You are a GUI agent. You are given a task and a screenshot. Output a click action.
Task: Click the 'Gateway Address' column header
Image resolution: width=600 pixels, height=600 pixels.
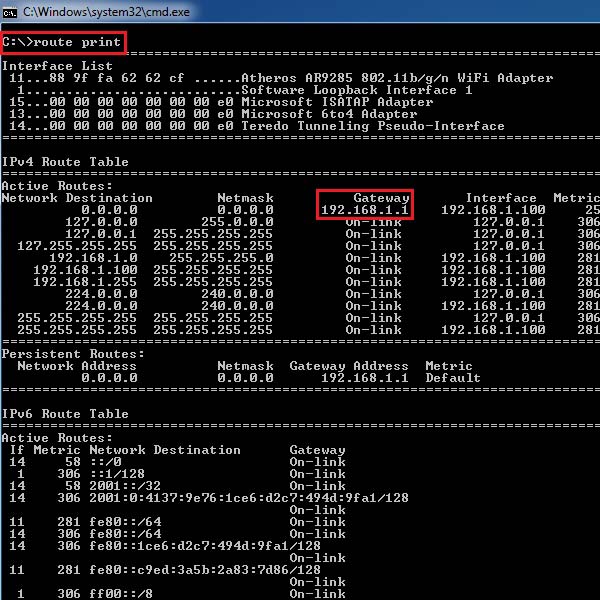[349, 366]
